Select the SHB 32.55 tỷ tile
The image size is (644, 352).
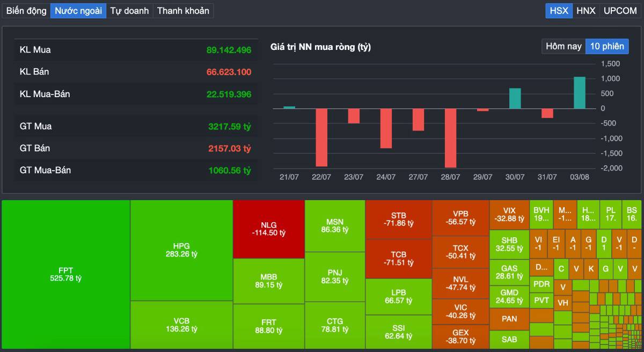pyautogui.click(x=509, y=244)
